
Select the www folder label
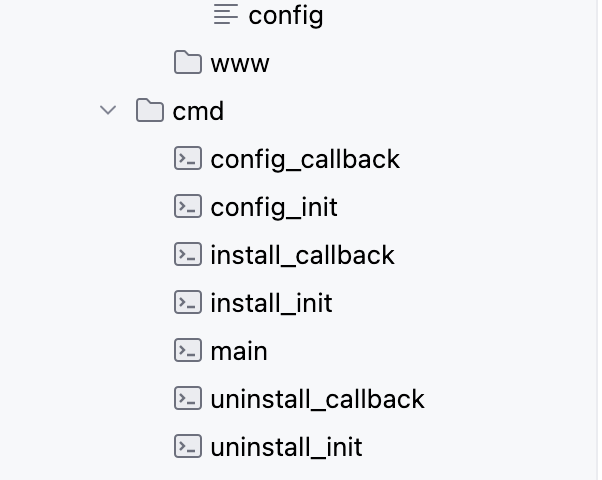[240, 64]
